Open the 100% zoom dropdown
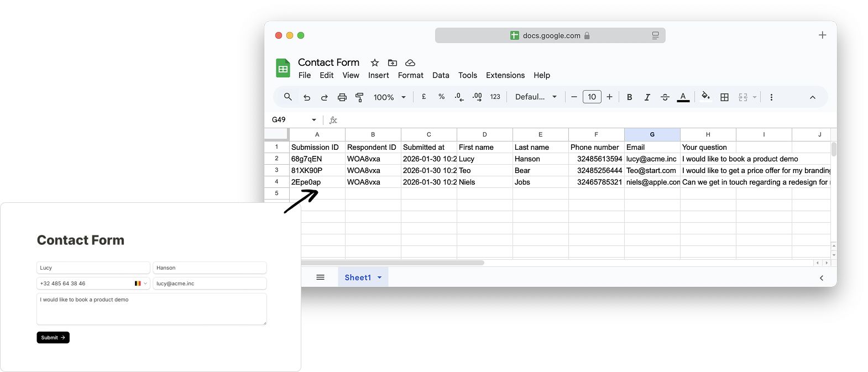868x372 pixels. [x=390, y=97]
